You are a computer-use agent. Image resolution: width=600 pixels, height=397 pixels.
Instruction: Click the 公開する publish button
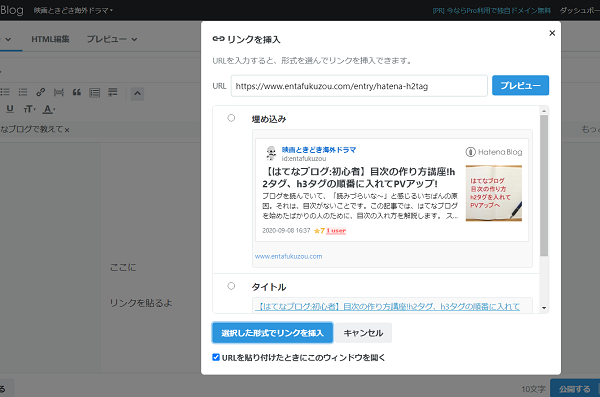[575, 389]
